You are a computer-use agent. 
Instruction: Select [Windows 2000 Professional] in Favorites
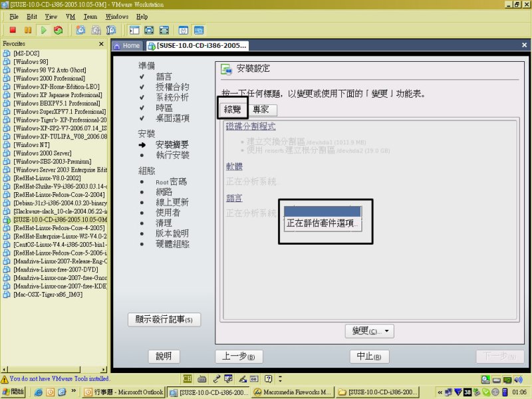(x=49, y=78)
